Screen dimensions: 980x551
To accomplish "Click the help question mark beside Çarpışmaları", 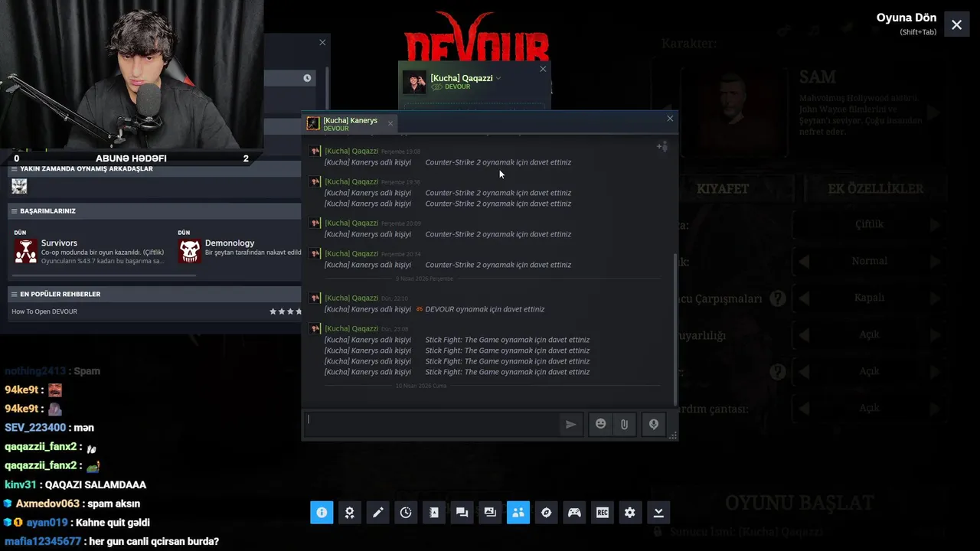I will coord(778,298).
